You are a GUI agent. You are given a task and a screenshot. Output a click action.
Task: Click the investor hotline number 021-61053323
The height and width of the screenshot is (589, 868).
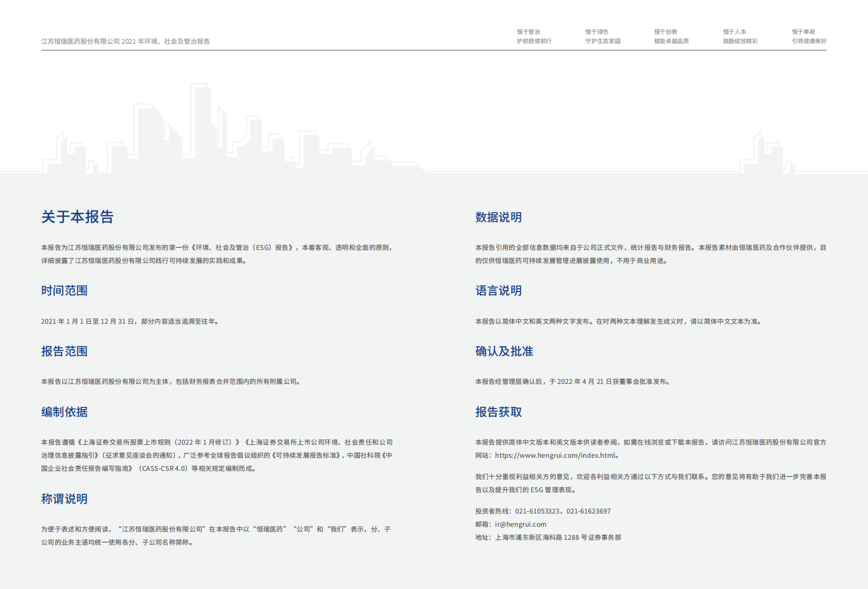(537, 511)
